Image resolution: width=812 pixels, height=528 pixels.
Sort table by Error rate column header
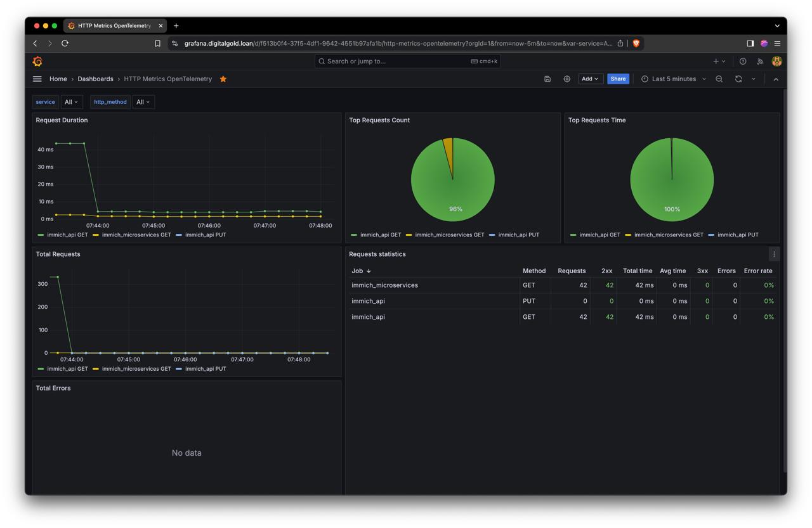click(758, 271)
